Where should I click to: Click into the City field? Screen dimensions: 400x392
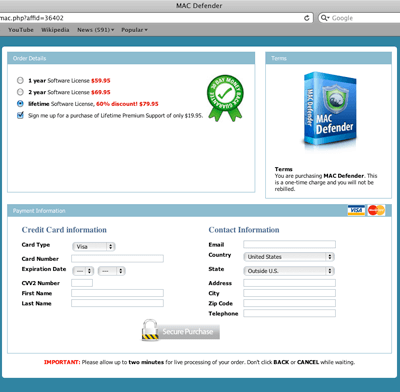(289, 293)
